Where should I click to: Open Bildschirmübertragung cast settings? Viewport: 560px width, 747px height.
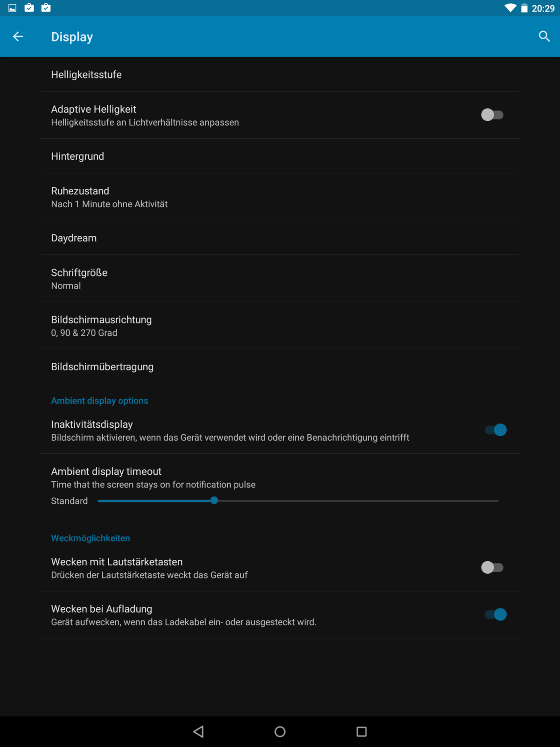(x=280, y=367)
